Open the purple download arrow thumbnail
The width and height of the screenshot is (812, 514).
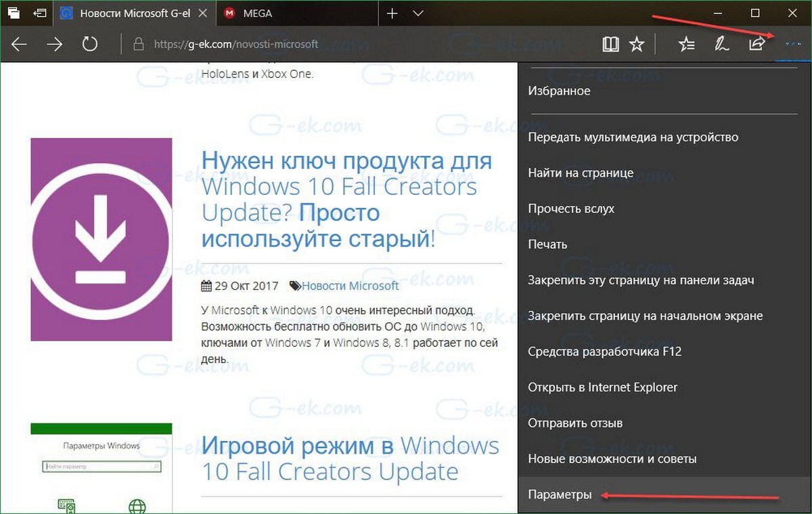[x=101, y=239]
